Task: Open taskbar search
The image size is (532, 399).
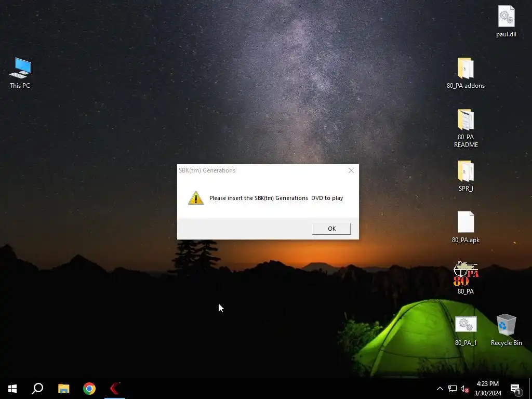Action: (37, 389)
